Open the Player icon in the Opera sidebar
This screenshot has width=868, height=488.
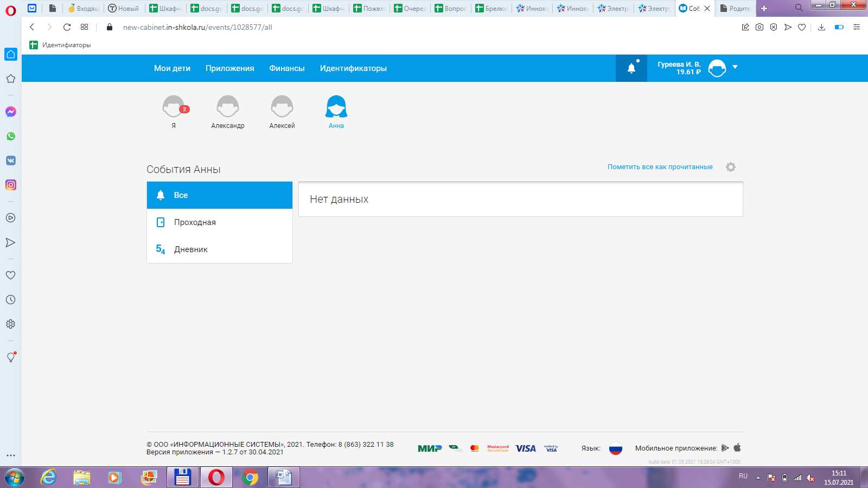coord(10,218)
